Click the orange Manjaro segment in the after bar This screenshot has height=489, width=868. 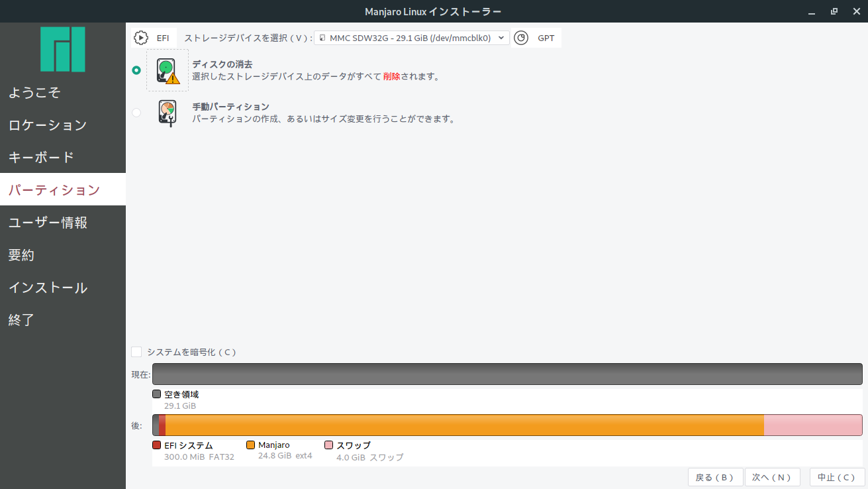point(465,425)
